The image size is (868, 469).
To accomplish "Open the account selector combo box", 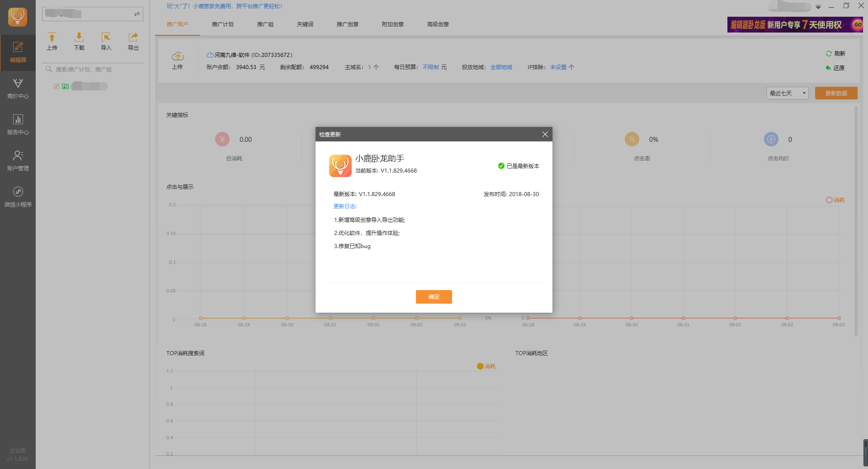I will click(x=93, y=14).
